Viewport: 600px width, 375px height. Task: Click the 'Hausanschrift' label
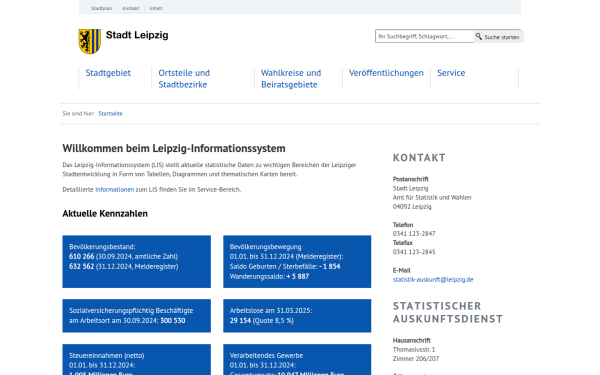tap(411, 340)
